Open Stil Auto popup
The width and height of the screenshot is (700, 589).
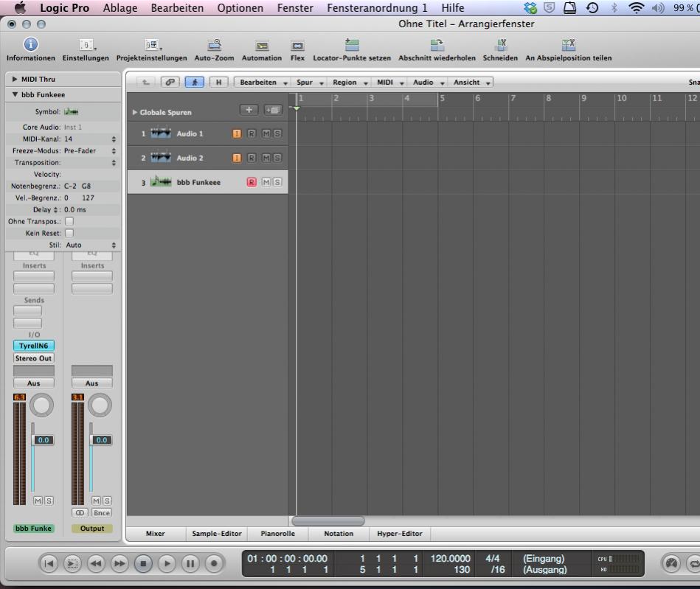[91, 245]
